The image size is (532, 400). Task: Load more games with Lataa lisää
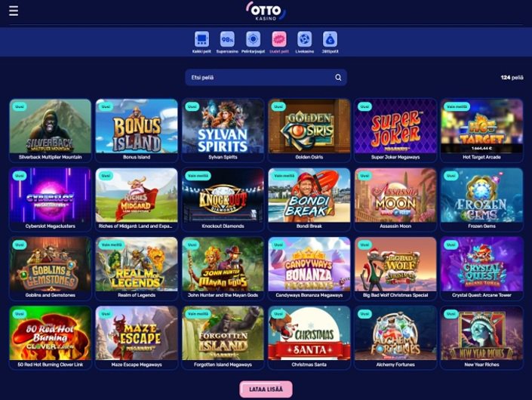[266, 389]
